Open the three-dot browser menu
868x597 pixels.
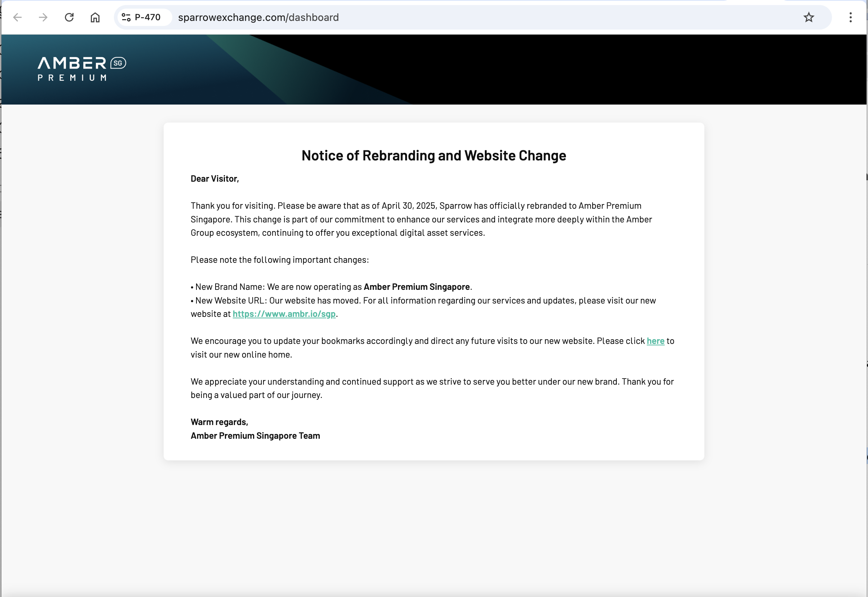pyautogui.click(x=850, y=17)
